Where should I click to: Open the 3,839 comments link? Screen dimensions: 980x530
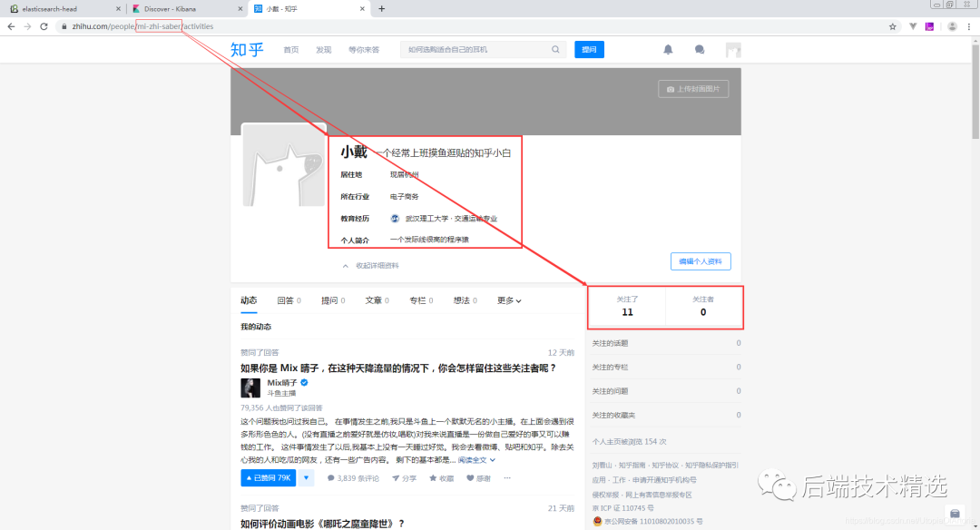click(353, 478)
